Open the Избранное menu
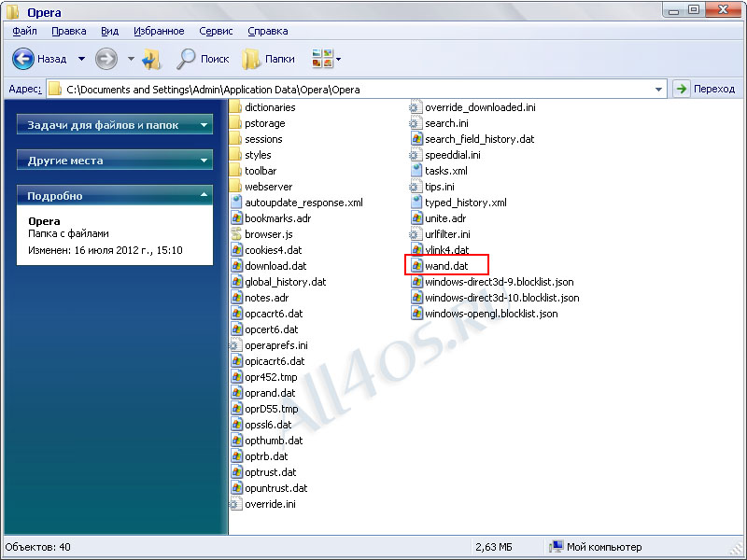This screenshot has width=747, height=560. (x=159, y=31)
